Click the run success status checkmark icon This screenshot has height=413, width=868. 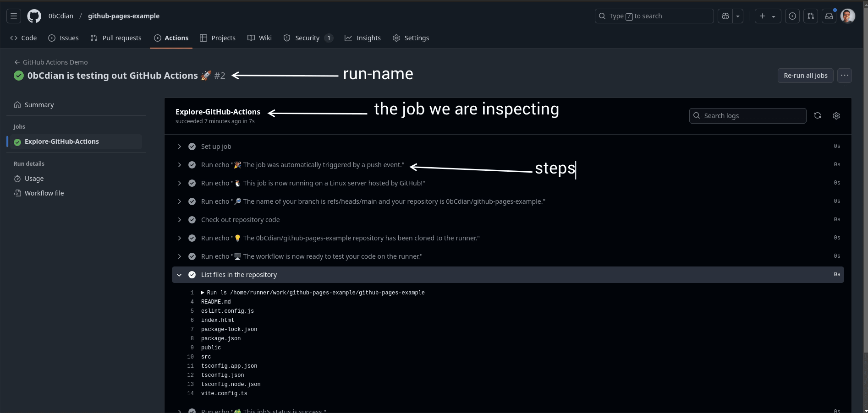tap(19, 76)
